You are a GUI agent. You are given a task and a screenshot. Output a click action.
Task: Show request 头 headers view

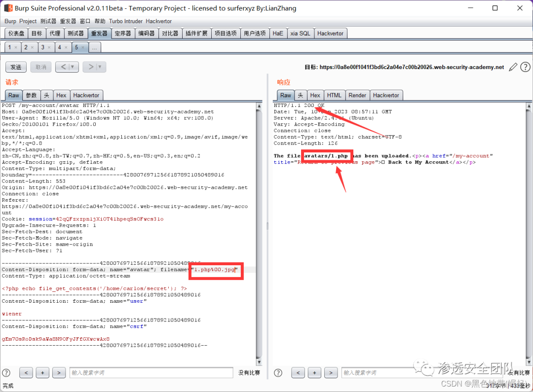tap(46, 96)
